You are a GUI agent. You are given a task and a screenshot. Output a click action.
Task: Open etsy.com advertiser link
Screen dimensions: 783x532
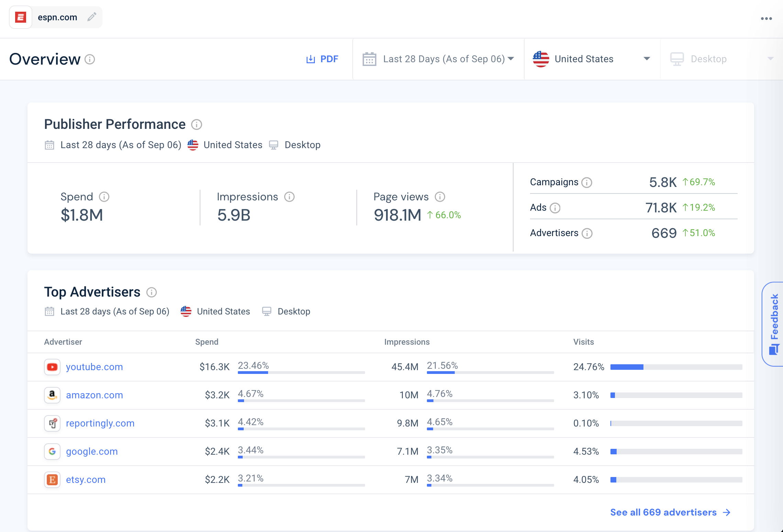[86, 480]
